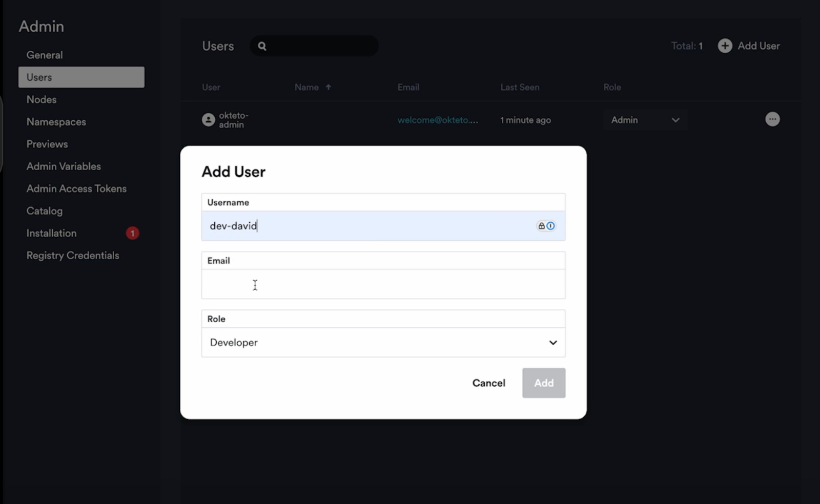Select the Nodes sidebar entry
Image resolution: width=820 pixels, height=504 pixels.
[41, 99]
